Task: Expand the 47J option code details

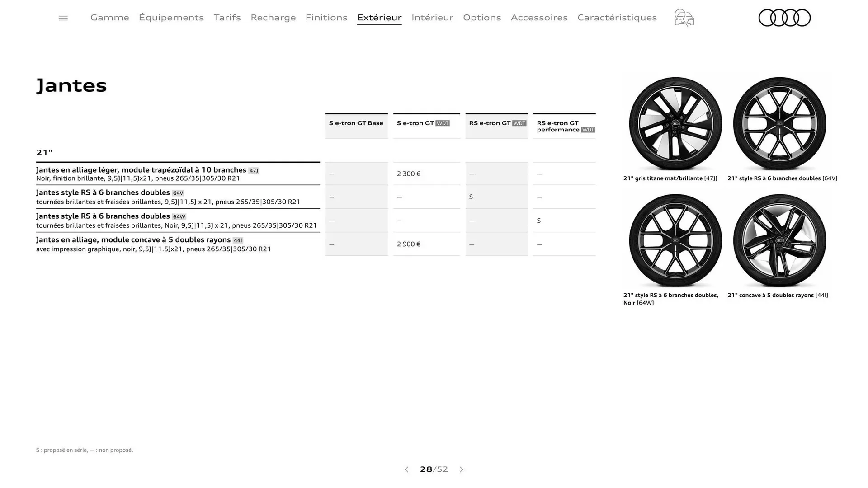Action: click(x=254, y=170)
